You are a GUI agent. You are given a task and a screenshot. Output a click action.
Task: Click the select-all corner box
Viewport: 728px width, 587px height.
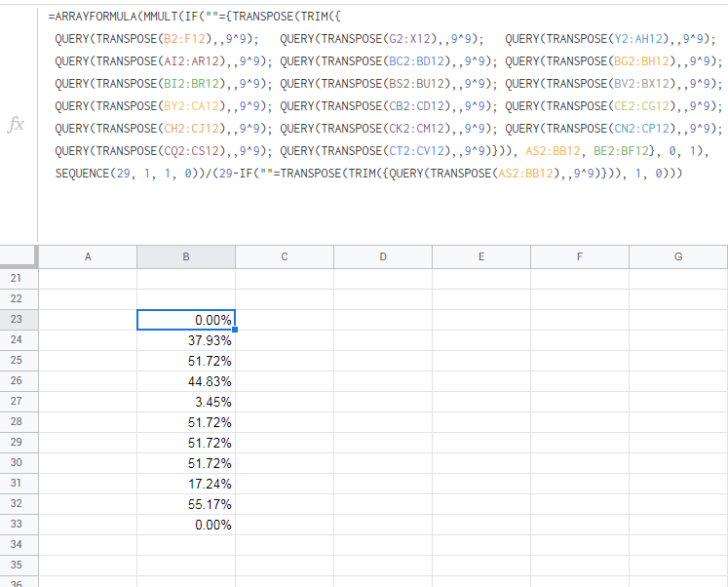tap(19, 256)
